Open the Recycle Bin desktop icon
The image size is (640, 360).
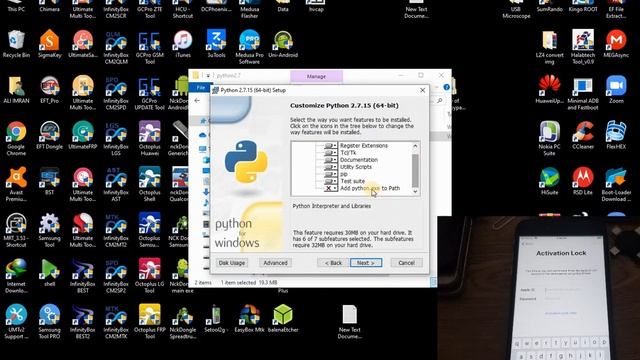click(16, 44)
